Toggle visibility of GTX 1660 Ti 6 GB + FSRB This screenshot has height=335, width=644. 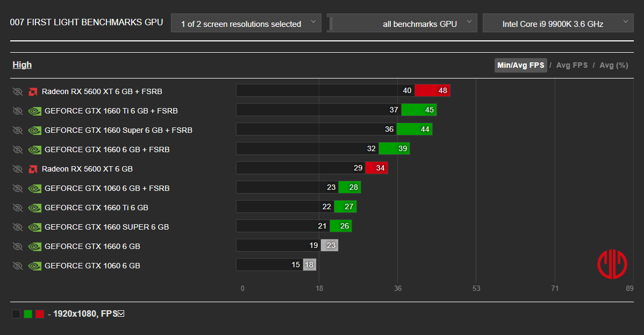[x=18, y=111]
